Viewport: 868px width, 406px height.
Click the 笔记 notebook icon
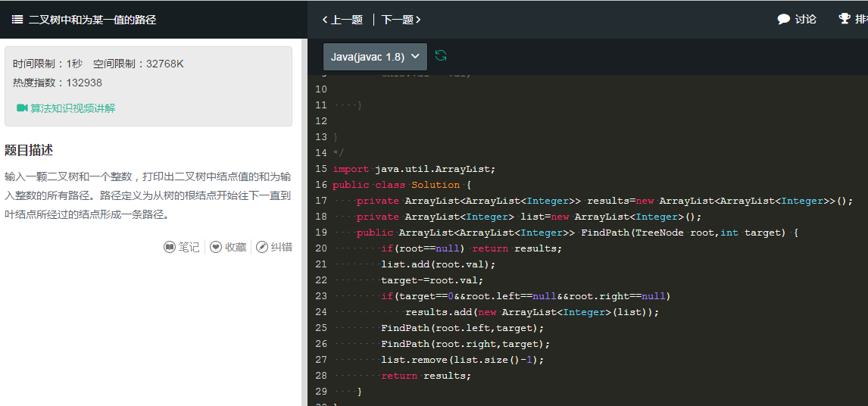point(170,247)
